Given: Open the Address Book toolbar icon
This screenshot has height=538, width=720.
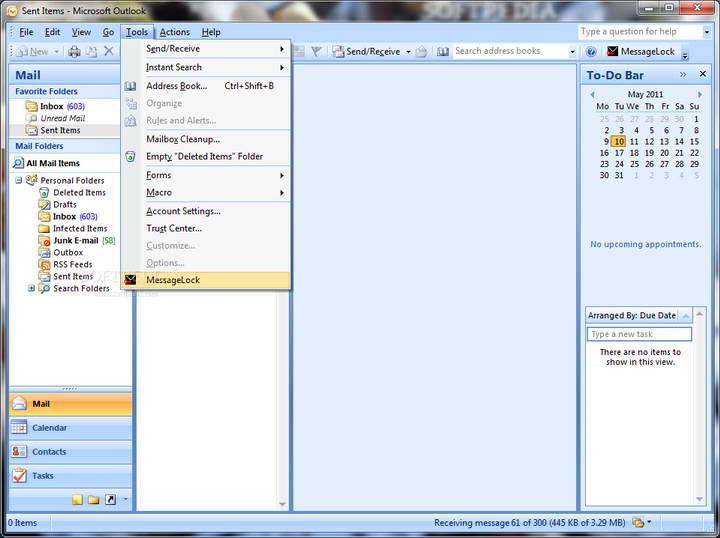Looking at the screenshot, I should pyautogui.click(x=443, y=51).
